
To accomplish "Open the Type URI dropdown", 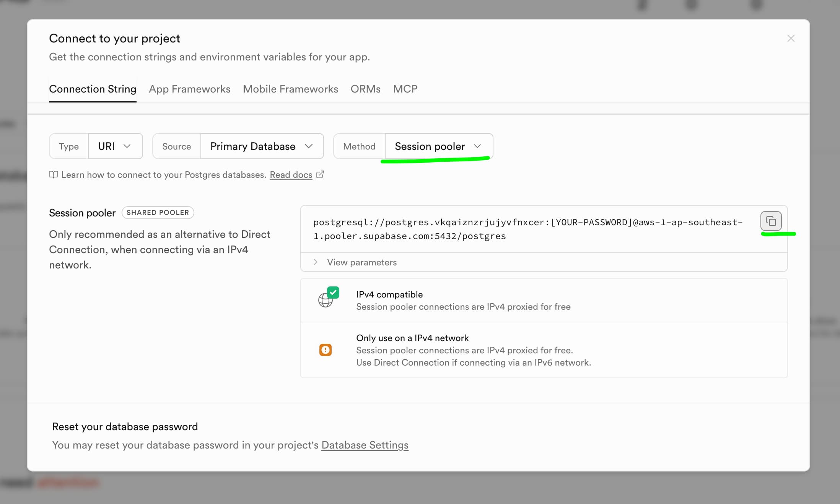I will (x=115, y=146).
